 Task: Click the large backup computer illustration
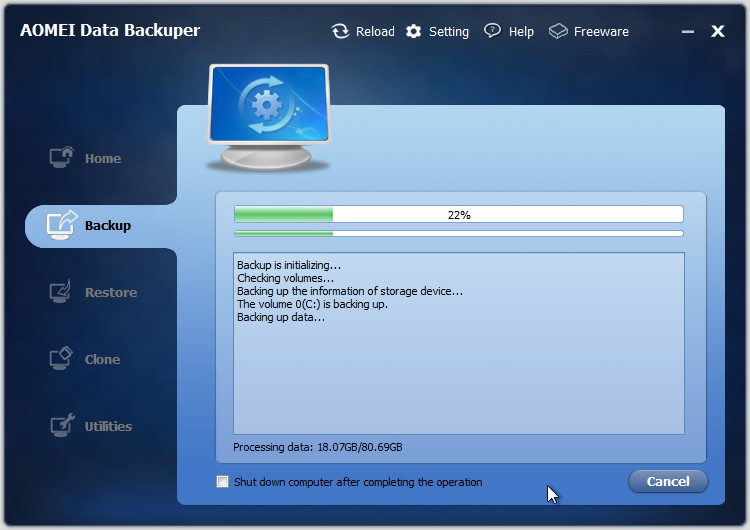click(269, 118)
